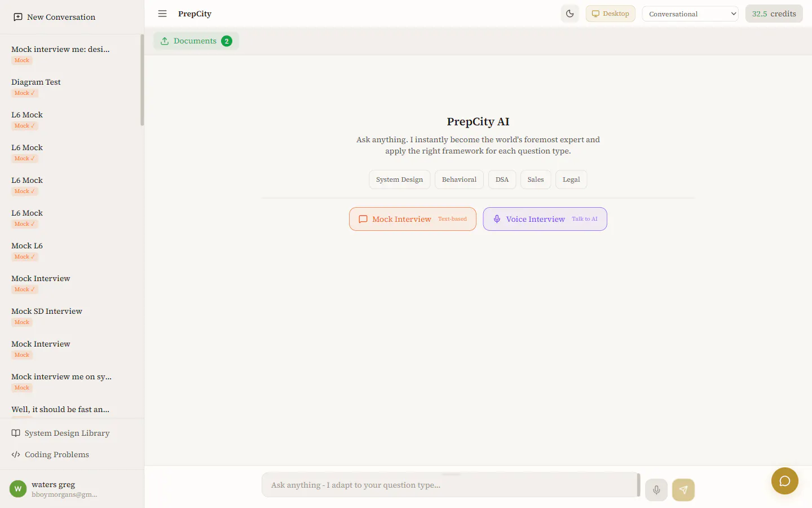Open the Mock L6 conversation

click(x=70, y=251)
